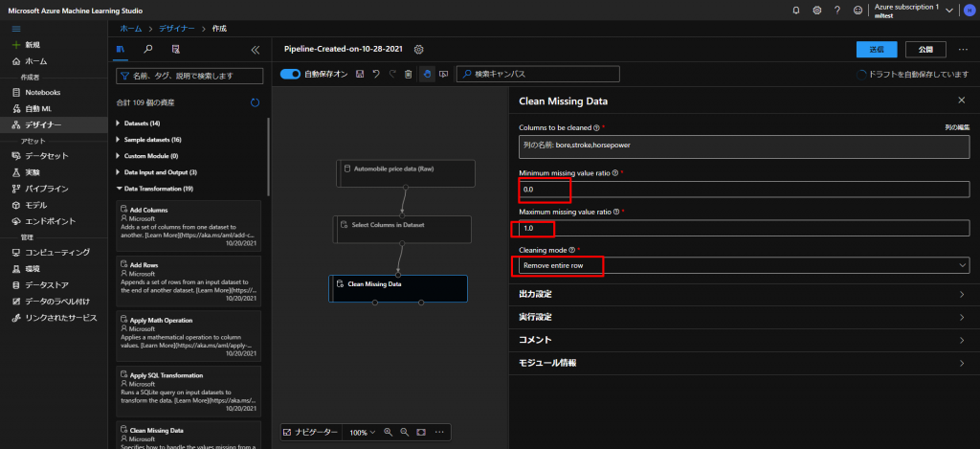
Task: Open Notebooks in the left navigation
Action: (x=42, y=93)
